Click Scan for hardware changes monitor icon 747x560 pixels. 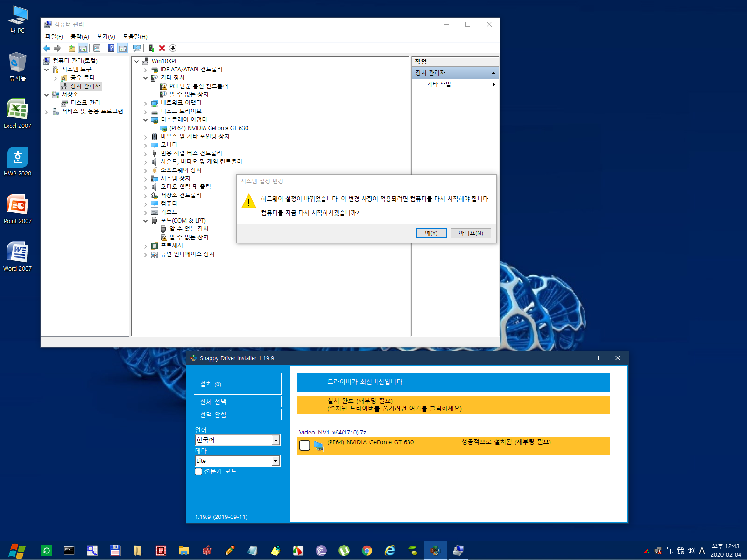point(137,48)
